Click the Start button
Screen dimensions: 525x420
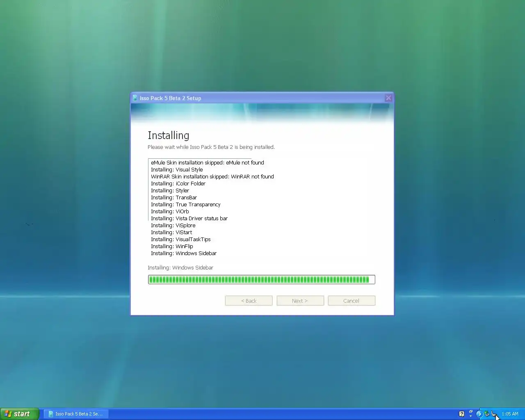(x=19, y=414)
